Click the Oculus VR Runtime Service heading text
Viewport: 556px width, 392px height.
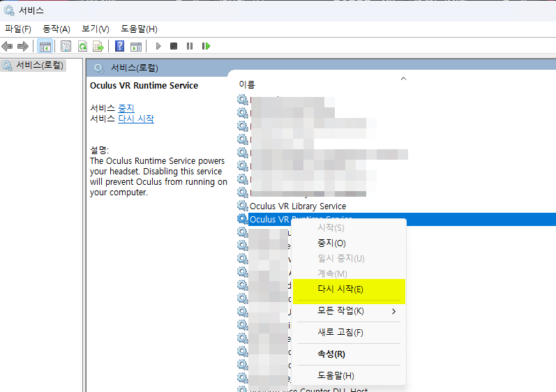coord(144,85)
